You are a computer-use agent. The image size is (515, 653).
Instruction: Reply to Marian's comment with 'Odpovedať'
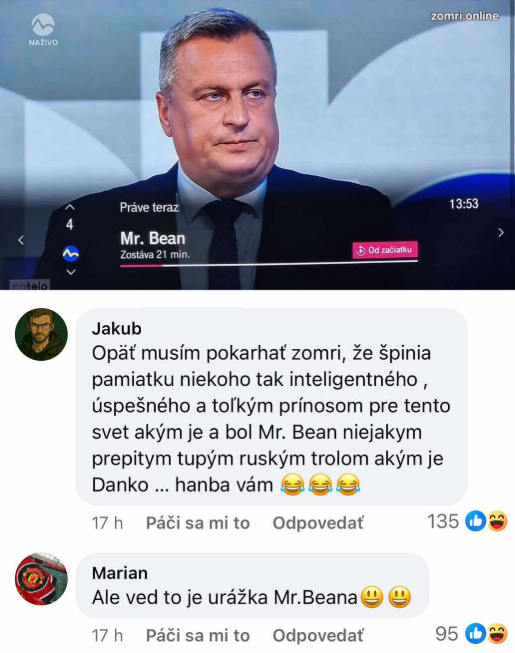(x=318, y=636)
